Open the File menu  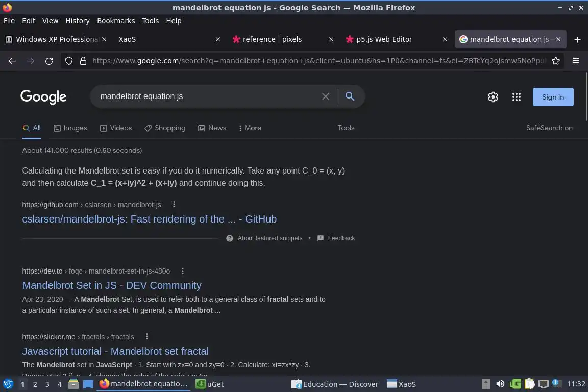(x=9, y=21)
